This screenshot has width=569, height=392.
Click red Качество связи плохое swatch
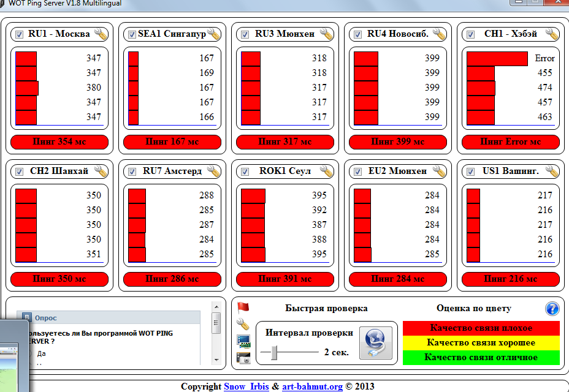(481, 328)
